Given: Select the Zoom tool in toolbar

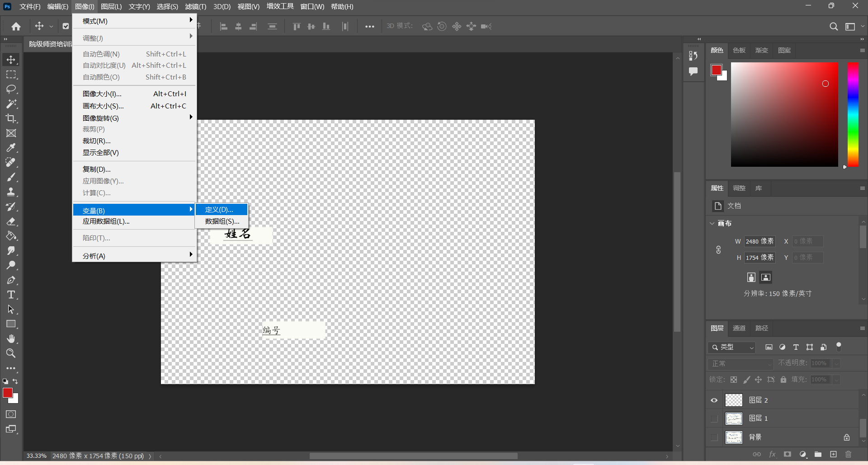Looking at the screenshot, I should [11, 353].
